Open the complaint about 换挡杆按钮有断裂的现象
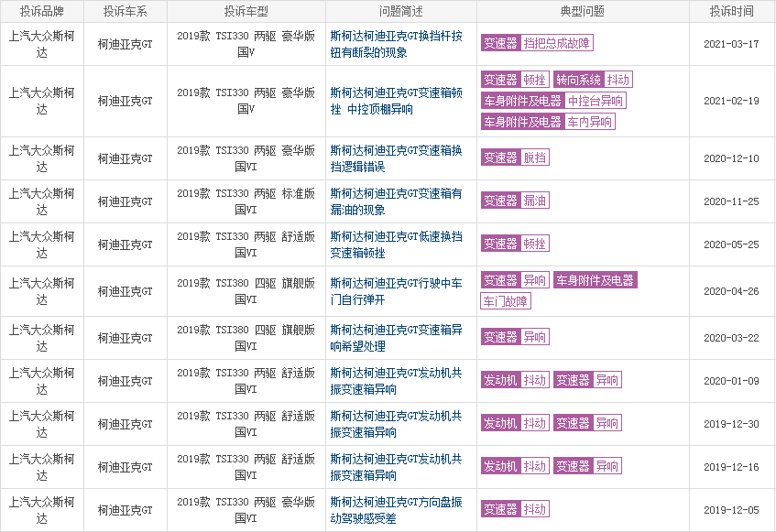Screen dimensions: 776x532 coord(396,44)
